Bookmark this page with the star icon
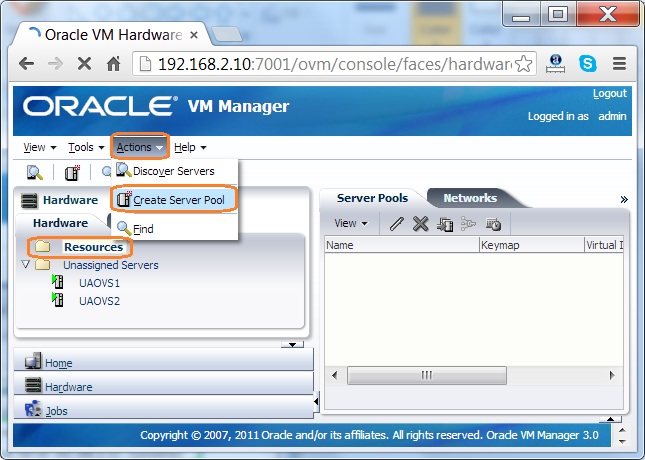Viewport: 645px width, 460px height. click(523, 64)
